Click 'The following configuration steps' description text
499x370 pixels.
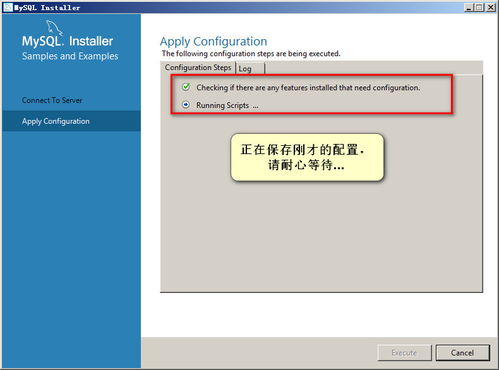coord(251,54)
